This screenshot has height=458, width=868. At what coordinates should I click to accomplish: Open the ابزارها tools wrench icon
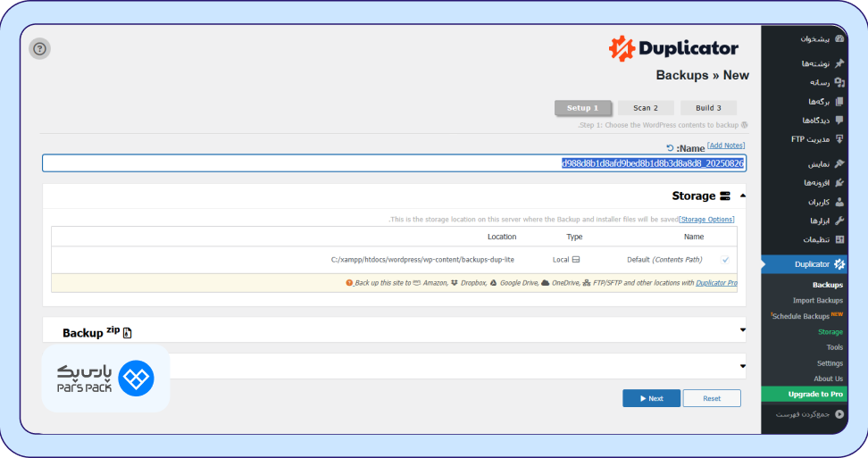(839, 221)
